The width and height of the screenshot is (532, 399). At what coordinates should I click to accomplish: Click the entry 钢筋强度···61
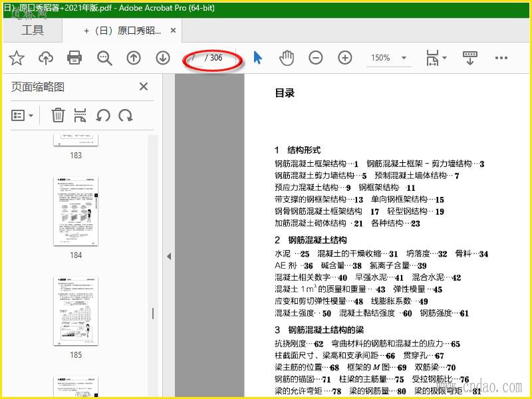[444, 313]
